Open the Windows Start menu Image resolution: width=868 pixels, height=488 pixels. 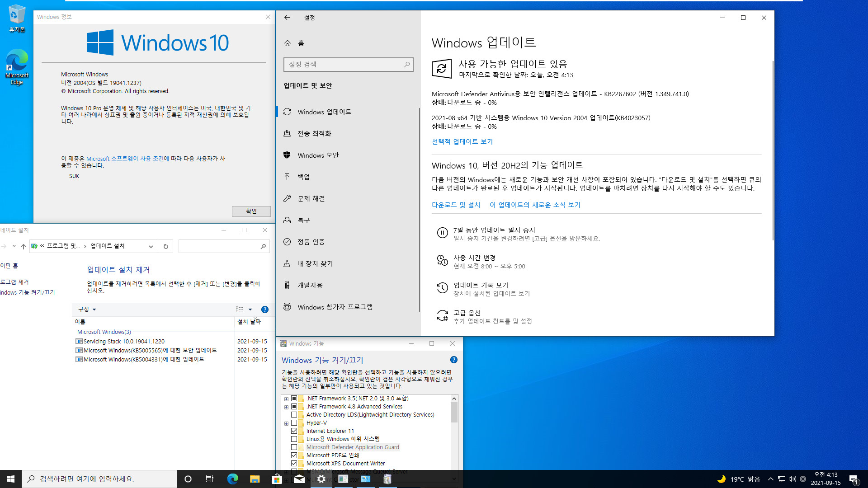[11, 479]
